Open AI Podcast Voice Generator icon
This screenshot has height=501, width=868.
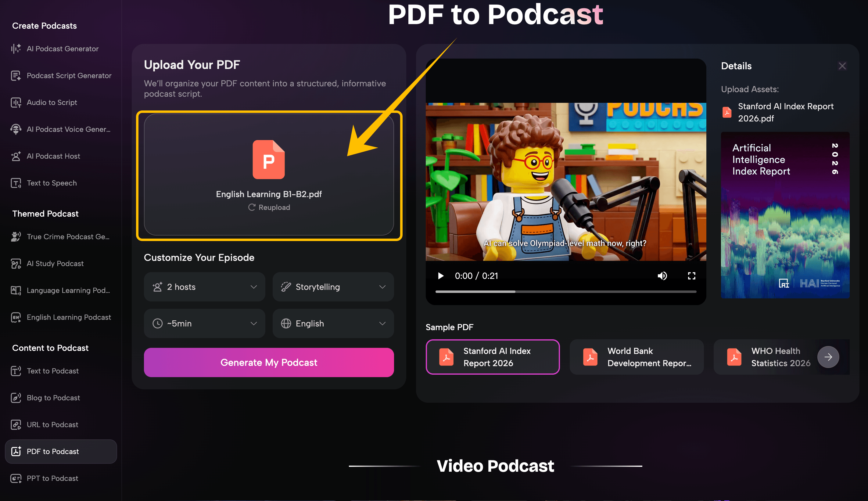coord(16,129)
